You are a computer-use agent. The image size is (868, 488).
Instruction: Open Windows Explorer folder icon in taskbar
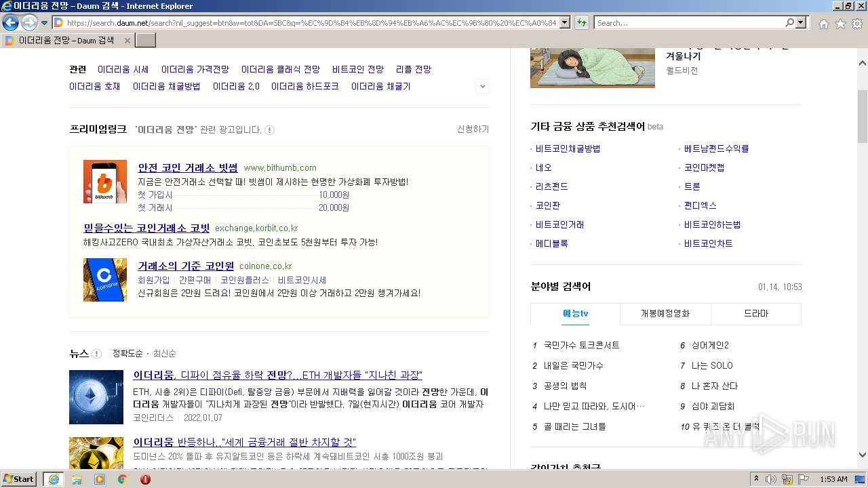[x=77, y=479]
